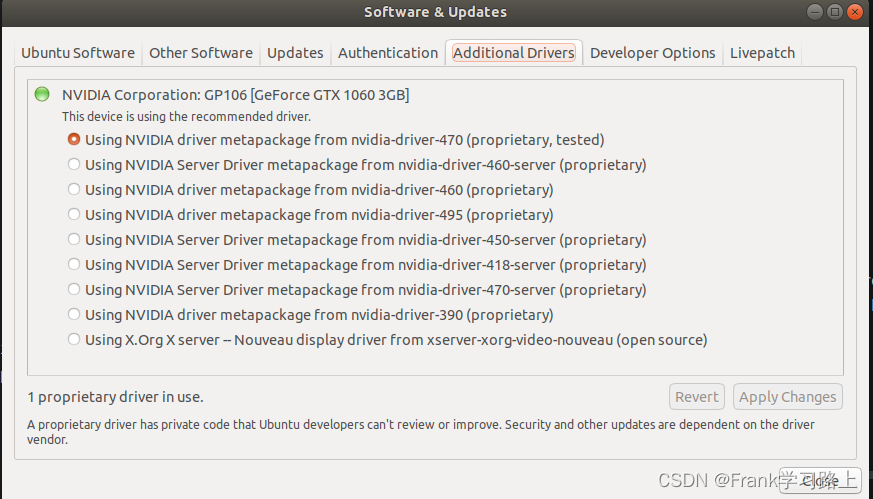
Task: Open the Developer Options tab
Action: pyautogui.click(x=653, y=53)
